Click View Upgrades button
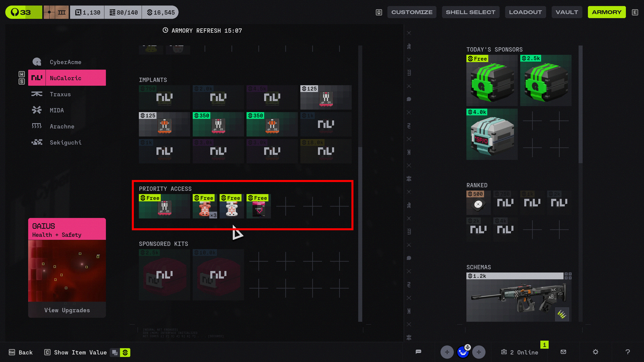Image resolution: width=644 pixels, height=362 pixels. pyautogui.click(x=67, y=310)
